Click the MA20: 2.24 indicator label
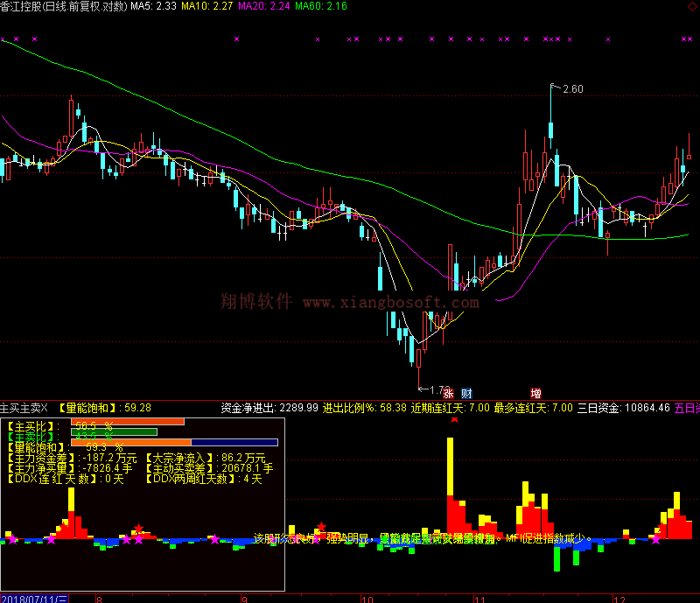The image size is (700, 603). (x=264, y=6)
